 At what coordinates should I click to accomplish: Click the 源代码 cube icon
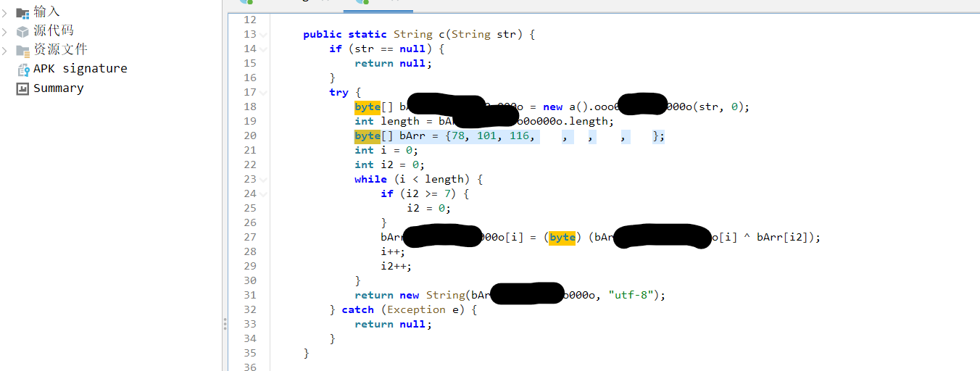[x=22, y=31]
